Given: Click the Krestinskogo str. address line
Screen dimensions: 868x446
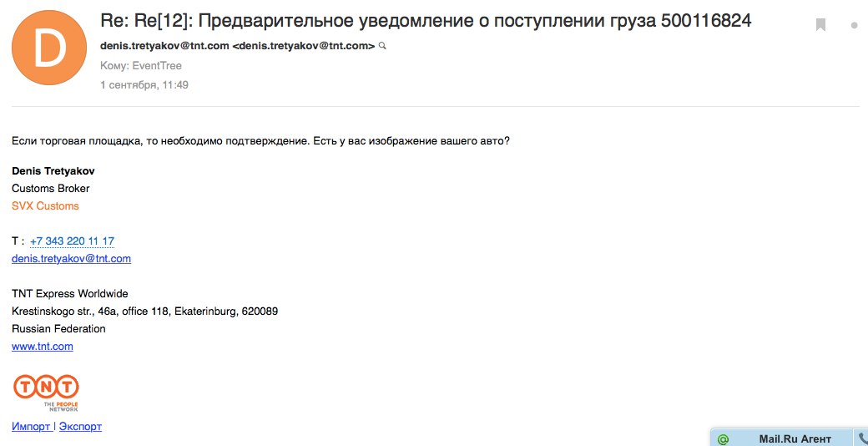Looking at the screenshot, I should coord(144,312).
